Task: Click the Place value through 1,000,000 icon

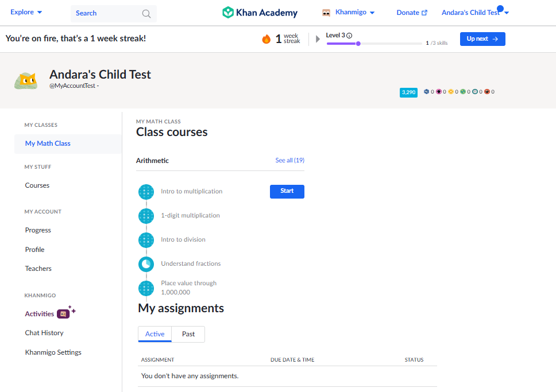Action: coord(146,288)
